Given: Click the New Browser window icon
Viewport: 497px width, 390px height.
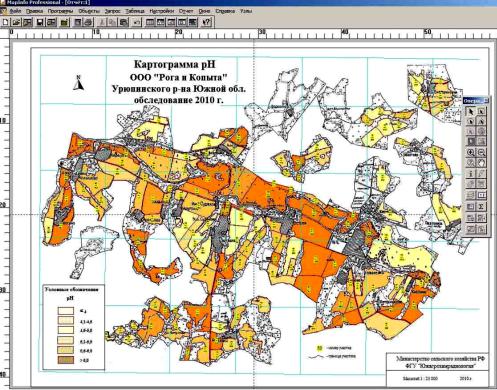Looking at the screenshot, I should [x=150, y=22].
